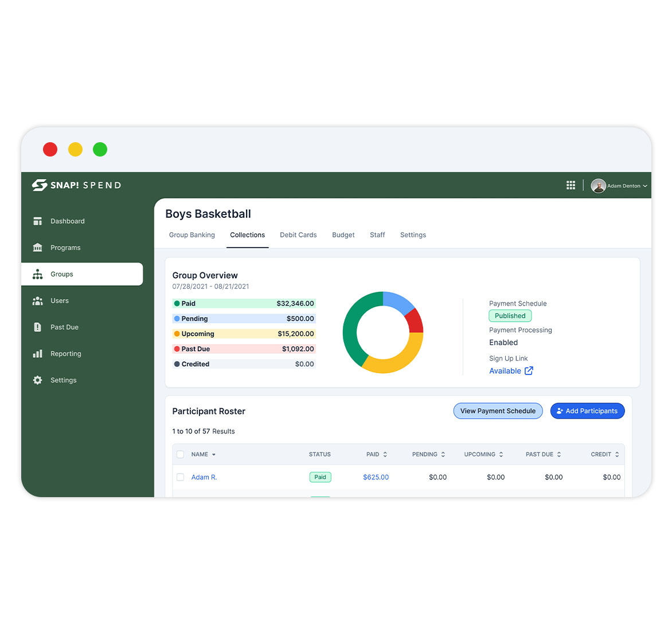
Task: Sort roster by the PAST DUE column
Action: (x=559, y=455)
